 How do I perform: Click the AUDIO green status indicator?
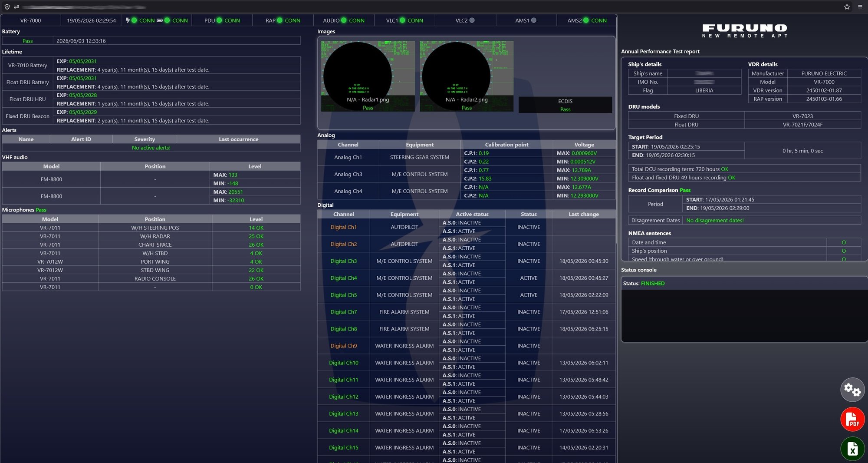click(x=344, y=20)
